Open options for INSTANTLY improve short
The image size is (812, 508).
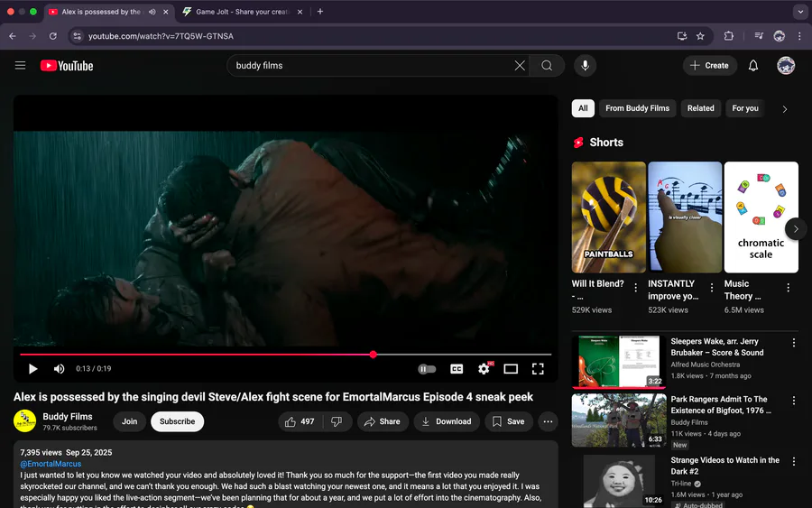[712, 288]
